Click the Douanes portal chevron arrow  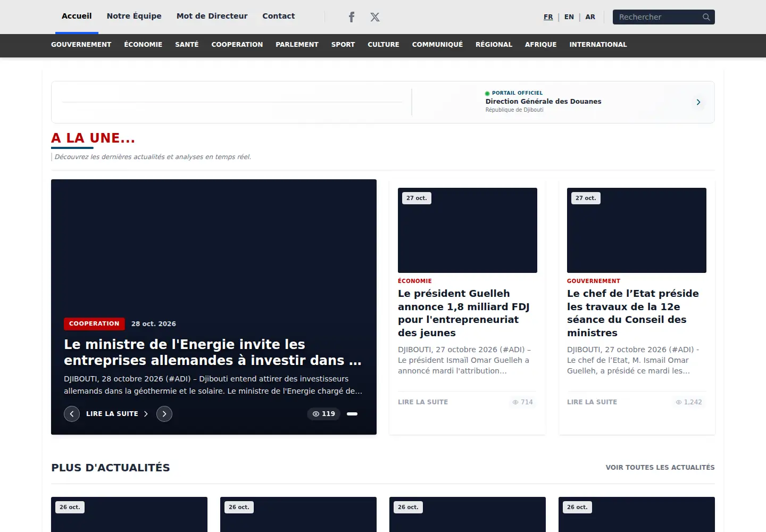(698, 102)
